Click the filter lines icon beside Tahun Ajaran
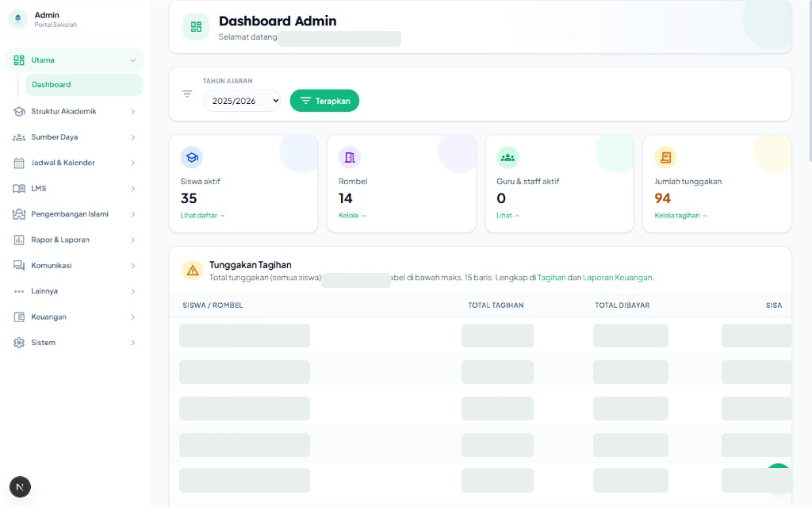Screen dimensions: 812x507 tap(187, 94)
